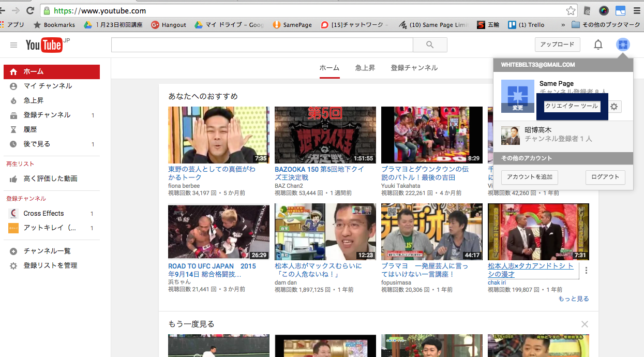The height and width of the screenshot is (357, 644).
Task: Switch to the ホーム top tab
Action: coord(330,68)
